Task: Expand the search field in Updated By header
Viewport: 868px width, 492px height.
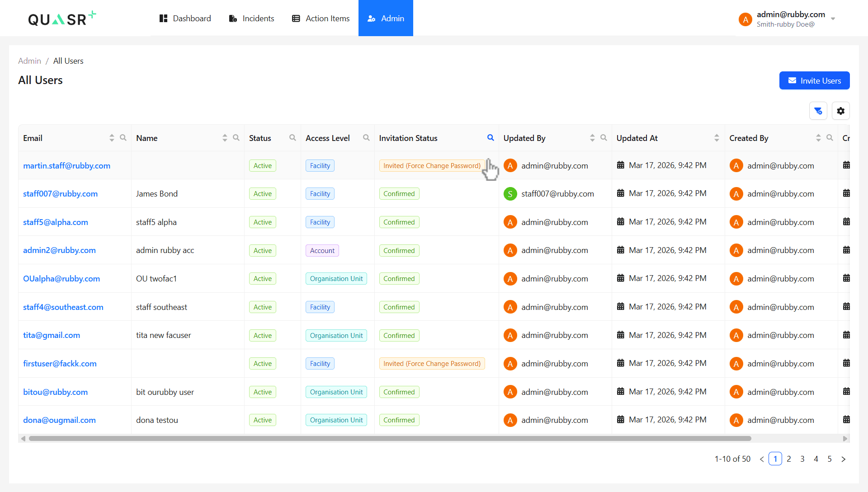Action: point(604,138)
